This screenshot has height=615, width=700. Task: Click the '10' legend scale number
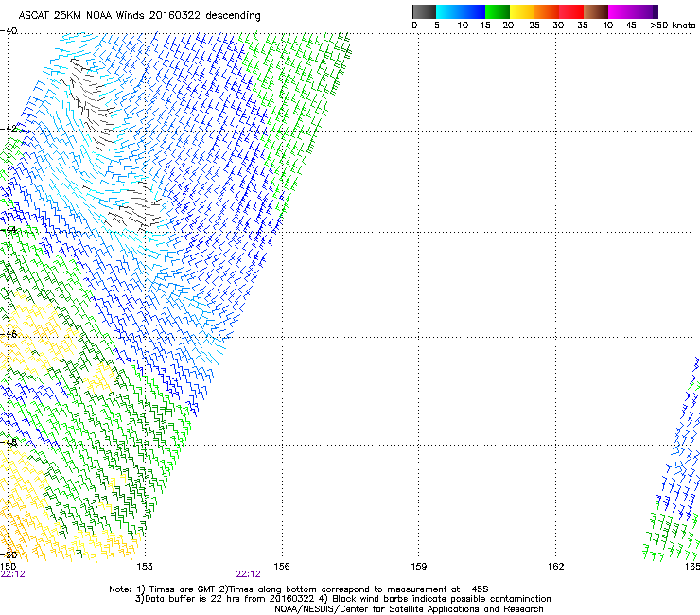coord(463,26)
